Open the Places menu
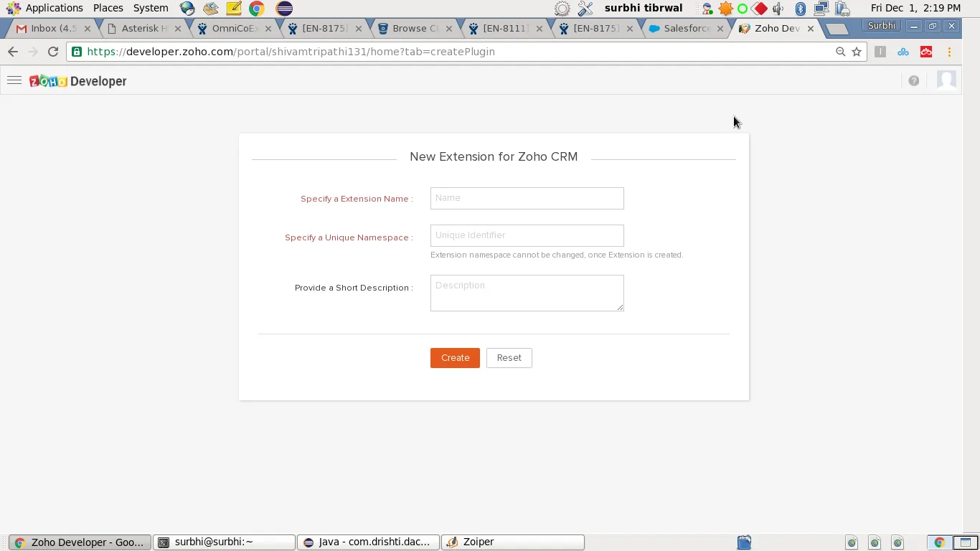Image resolution: width=980 pixels, height=551 pixels. point(108,8)
